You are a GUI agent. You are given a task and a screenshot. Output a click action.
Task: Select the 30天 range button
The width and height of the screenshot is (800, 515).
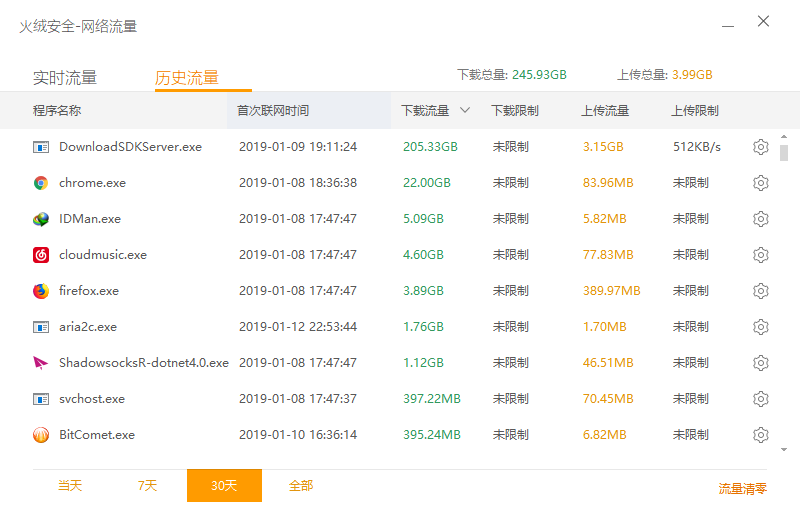[x=224, y=486]
